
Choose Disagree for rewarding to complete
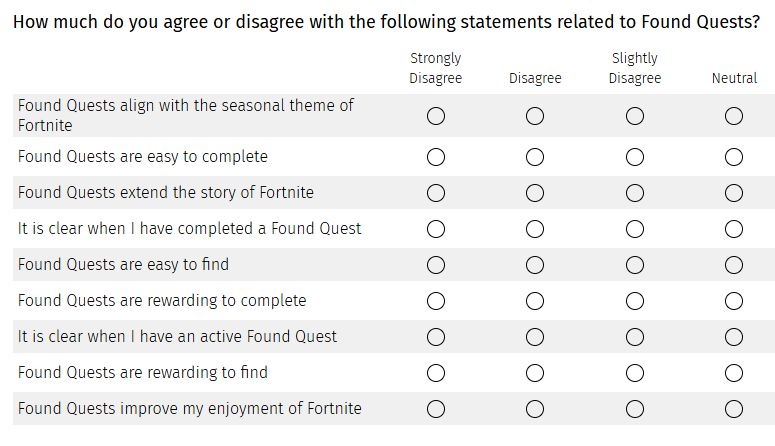pos(535,301)
